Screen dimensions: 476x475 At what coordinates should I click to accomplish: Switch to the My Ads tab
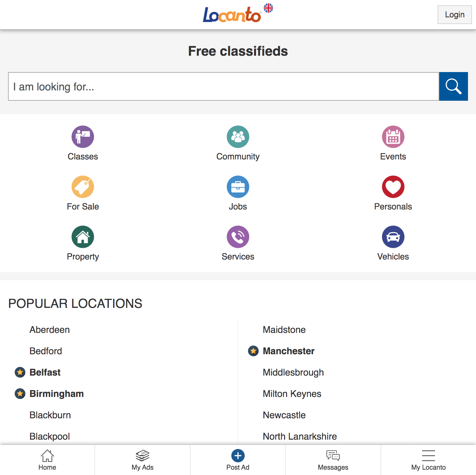(143, 460)
